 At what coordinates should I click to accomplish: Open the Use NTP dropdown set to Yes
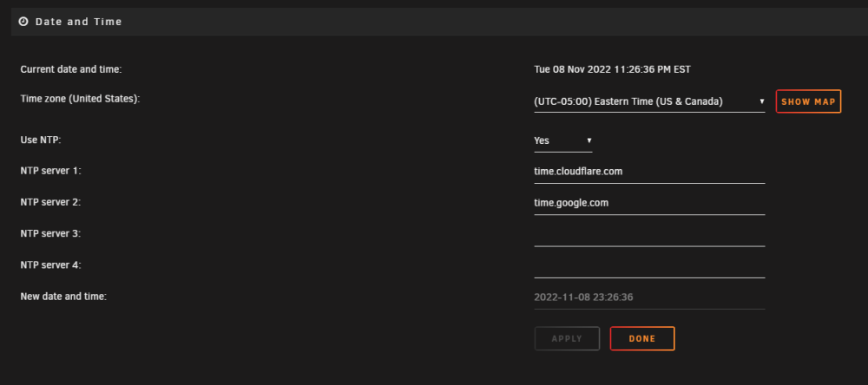563,140
